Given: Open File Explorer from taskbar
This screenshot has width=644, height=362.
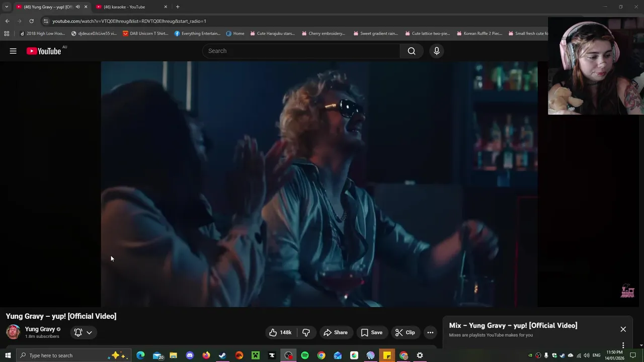Looking at the screenshot, I should pyautogui.click(x=173, y=355).
